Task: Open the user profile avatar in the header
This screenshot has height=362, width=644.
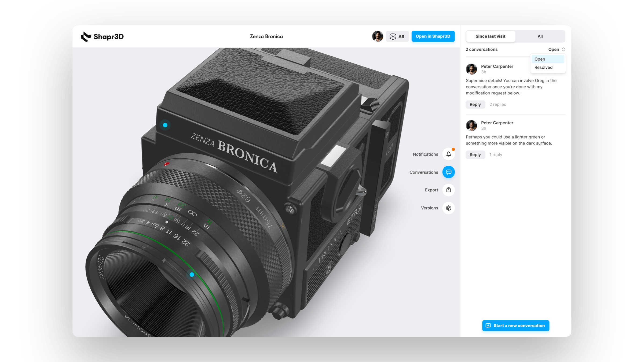Action: (x=378, y=36)
